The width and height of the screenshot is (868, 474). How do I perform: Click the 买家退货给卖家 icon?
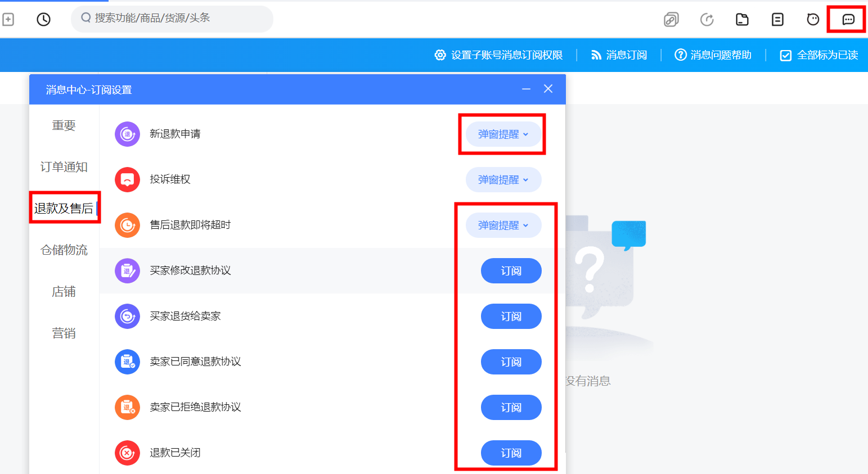(127, 316)
